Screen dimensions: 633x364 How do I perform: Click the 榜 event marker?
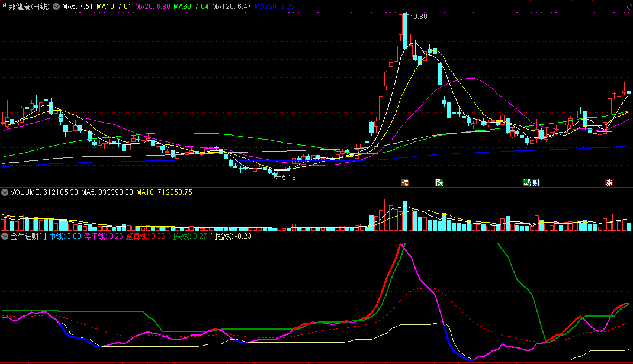coord(404,183)
